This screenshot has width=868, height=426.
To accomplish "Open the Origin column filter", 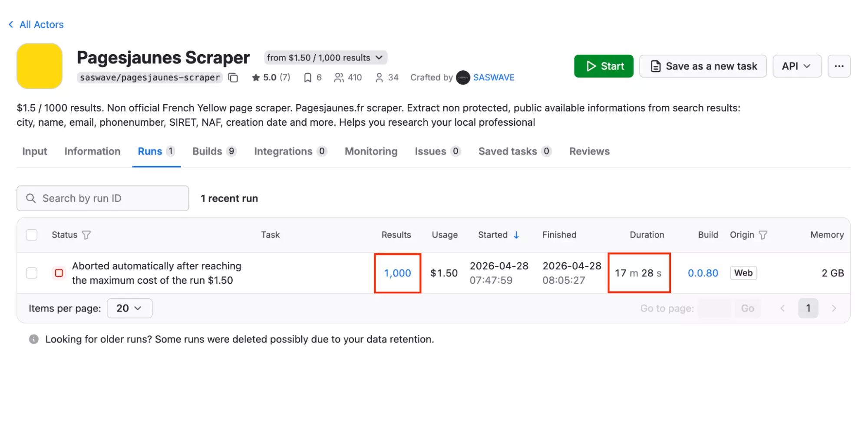I will (x=763, y=235).
